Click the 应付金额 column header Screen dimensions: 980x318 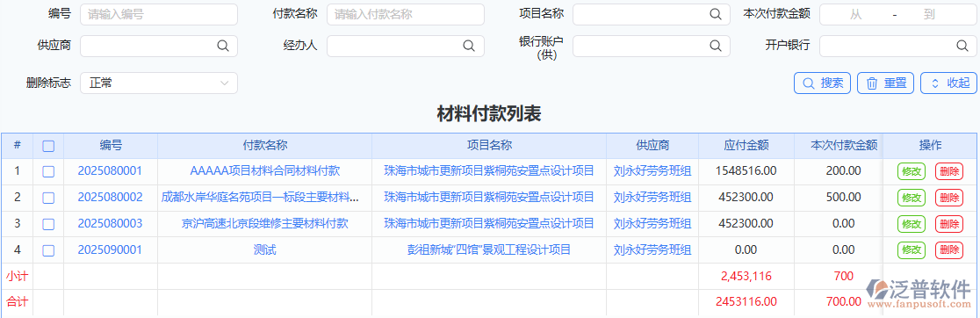click(x=746, y=146)
